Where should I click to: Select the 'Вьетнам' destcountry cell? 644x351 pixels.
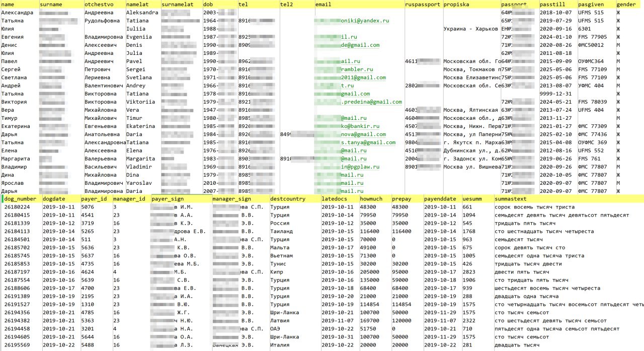(x=281, y=256)
